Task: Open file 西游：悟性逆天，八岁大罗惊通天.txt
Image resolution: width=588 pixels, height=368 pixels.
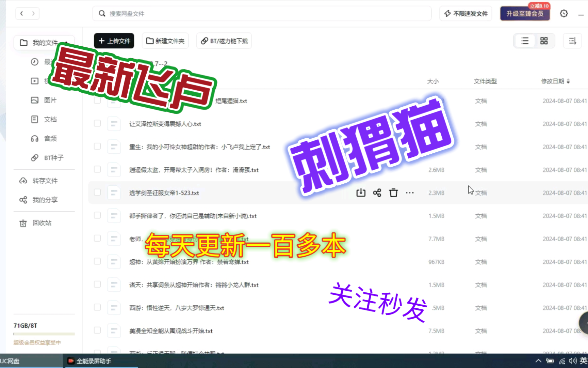Action: click(177, 308)
